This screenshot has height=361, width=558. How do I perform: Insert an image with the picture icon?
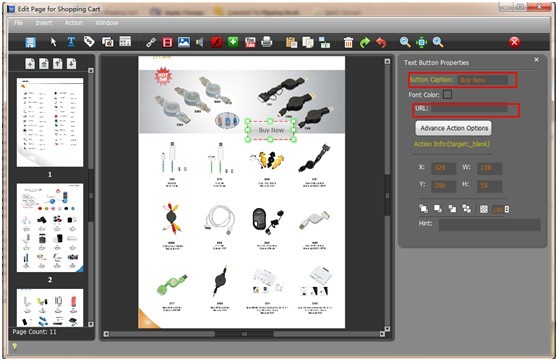pyautogui.click(x=184, y=42)
